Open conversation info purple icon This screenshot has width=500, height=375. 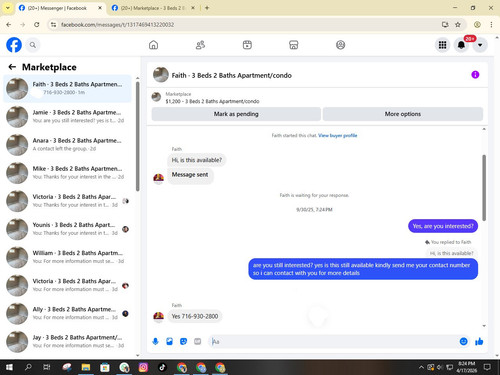(475, 75)
